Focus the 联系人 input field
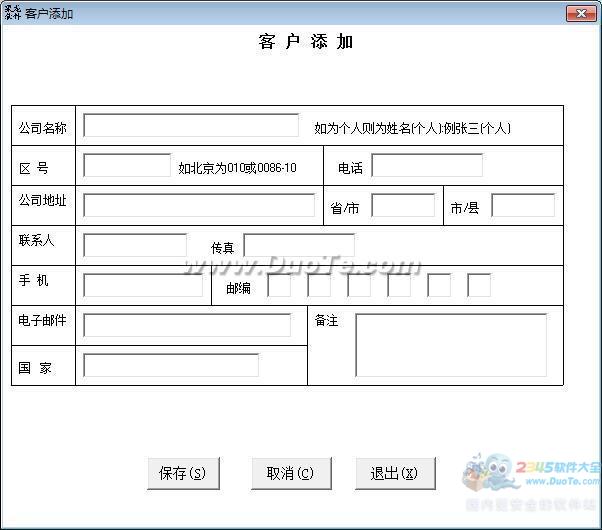This screenshot has height=530, width=602. 135,245
